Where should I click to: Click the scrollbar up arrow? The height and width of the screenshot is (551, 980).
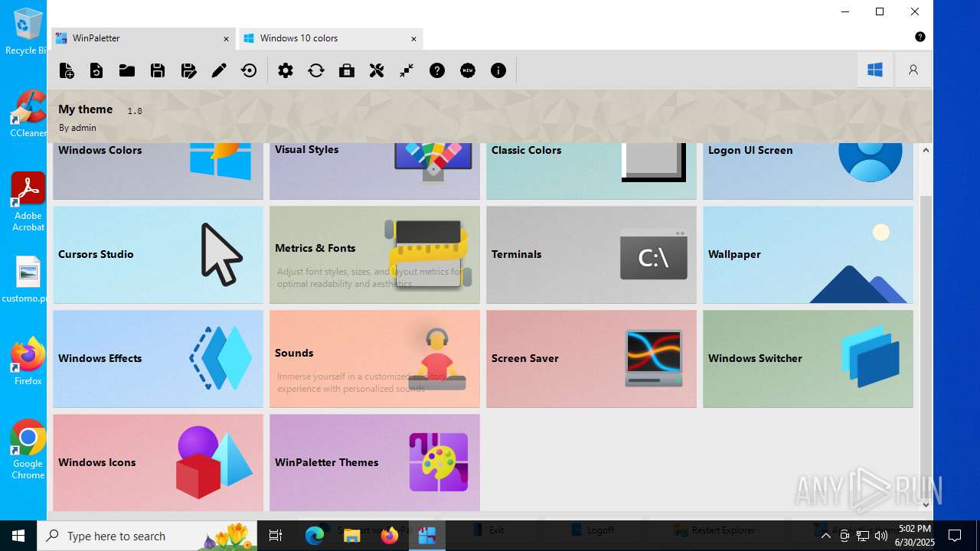point(926,150)
